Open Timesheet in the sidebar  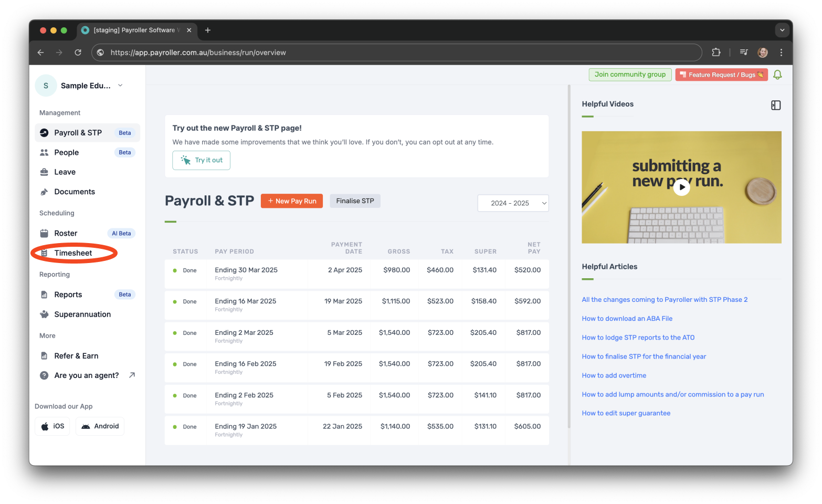coord(73,253)
